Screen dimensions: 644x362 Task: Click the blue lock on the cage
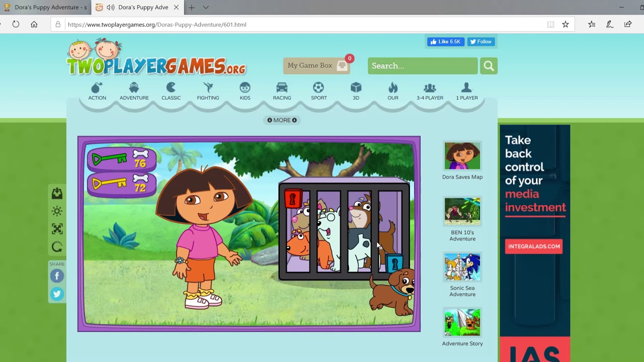tap(394, 263)
